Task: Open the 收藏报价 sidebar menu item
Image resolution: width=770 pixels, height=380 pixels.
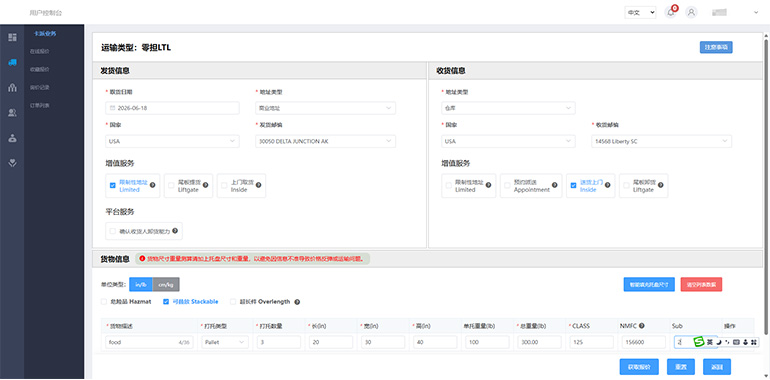Action: [39, 70]
